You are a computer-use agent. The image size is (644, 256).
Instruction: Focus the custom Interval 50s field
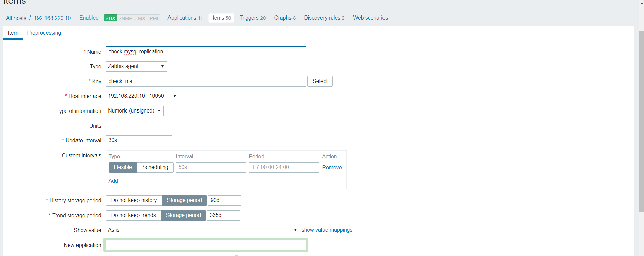211,167
